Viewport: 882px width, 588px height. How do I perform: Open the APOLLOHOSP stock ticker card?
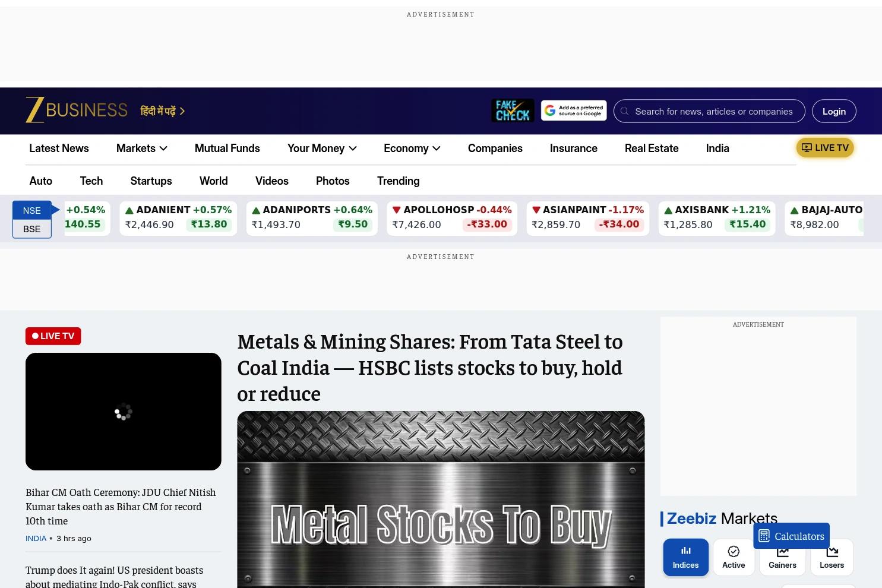452,217
